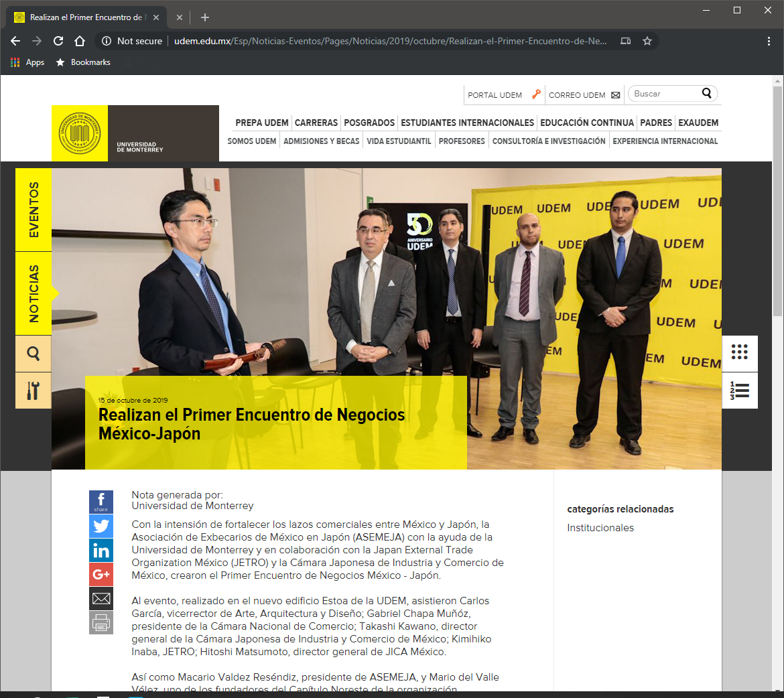784x698 pixels.
Task: Print the article using the printer icon
Action: tap(101, 622)
